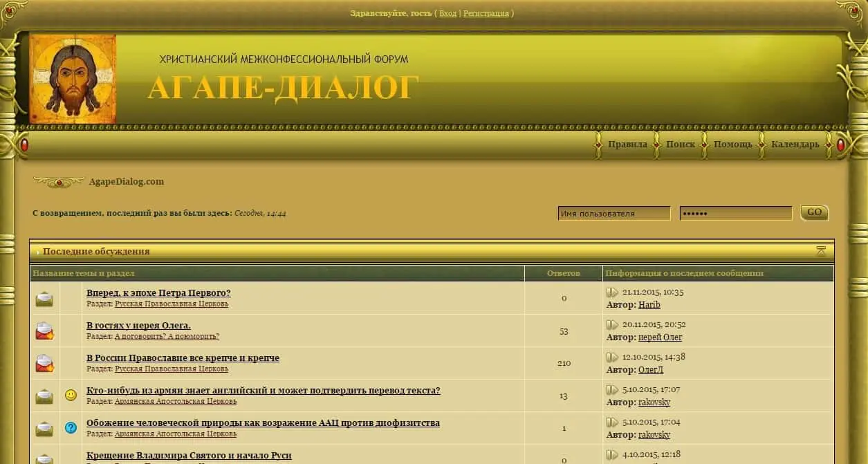
Task: Click the "Регистрация" link
Action: pos(486,13)
